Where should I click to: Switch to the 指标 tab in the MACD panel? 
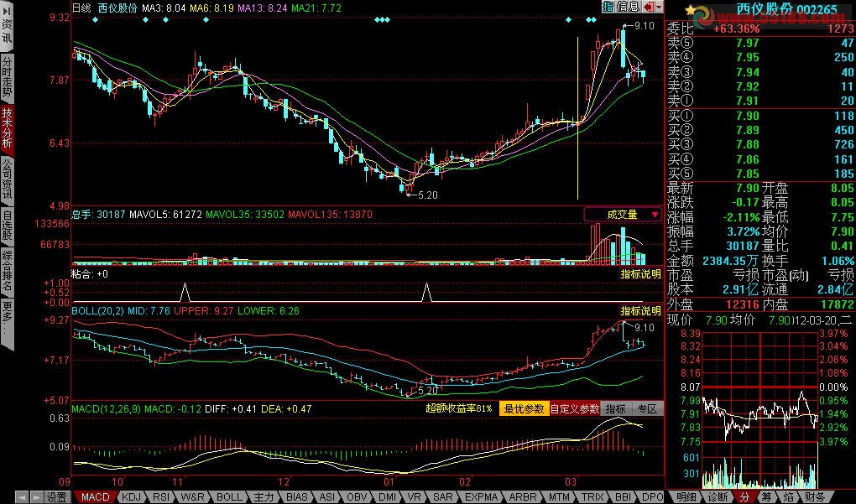coord(616,408)
